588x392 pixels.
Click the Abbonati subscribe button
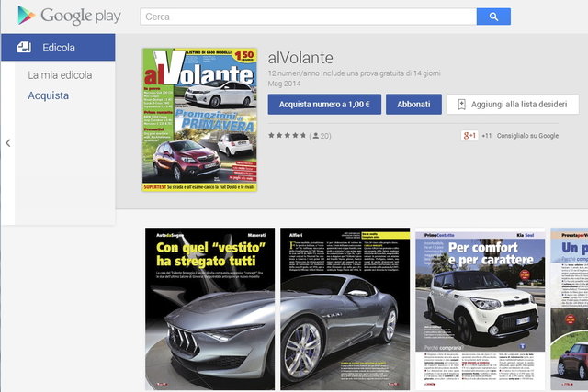[x=413, y=104]
